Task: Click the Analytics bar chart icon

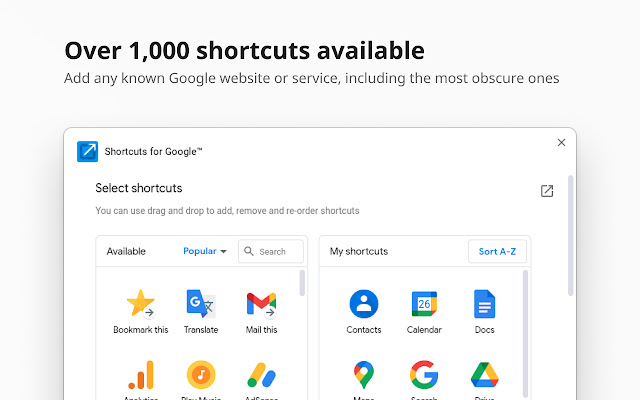Action: [141, 375]
